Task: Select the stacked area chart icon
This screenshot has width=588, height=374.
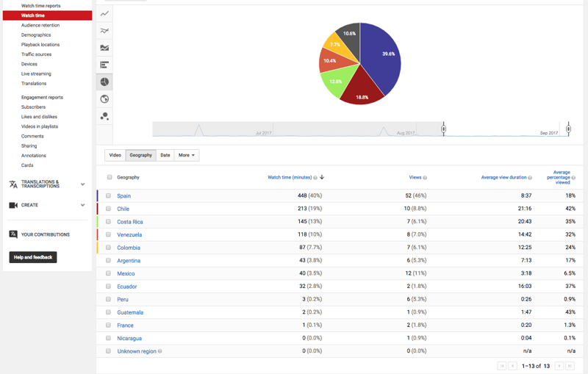Action: 104,48
